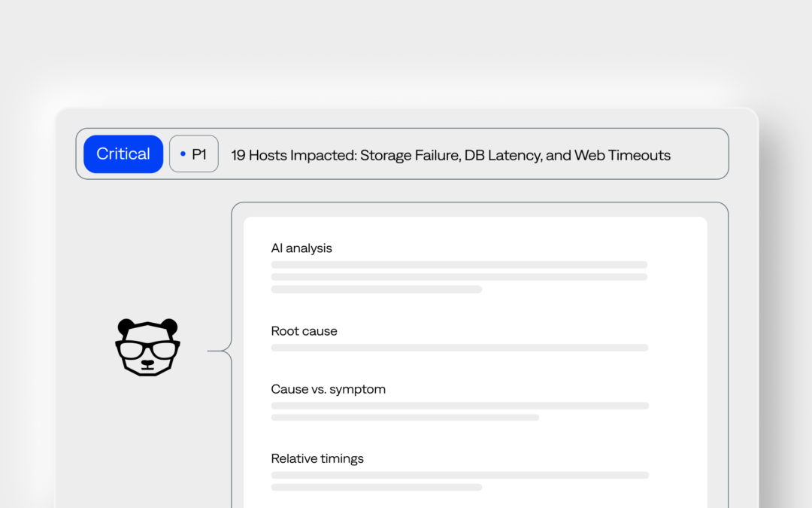Click the shorter second line under Cause vs. symptom
The height and width of the screenshot is (508, 812).
[405, 417]
